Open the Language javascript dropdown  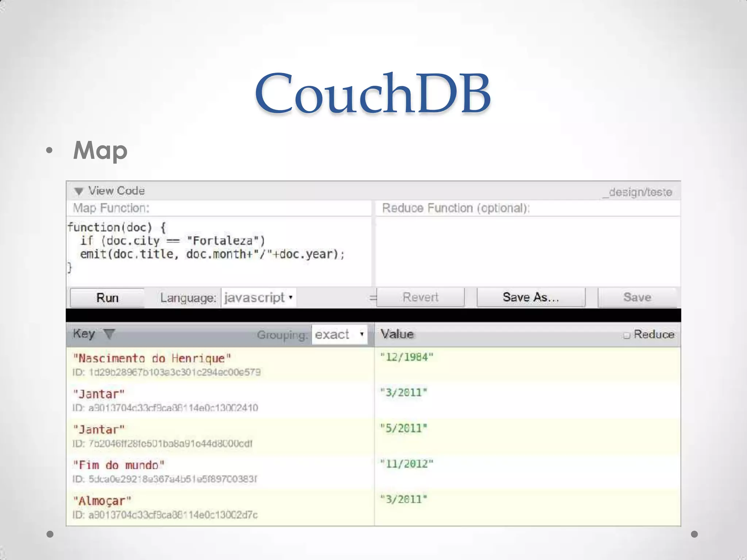(258, 297)
